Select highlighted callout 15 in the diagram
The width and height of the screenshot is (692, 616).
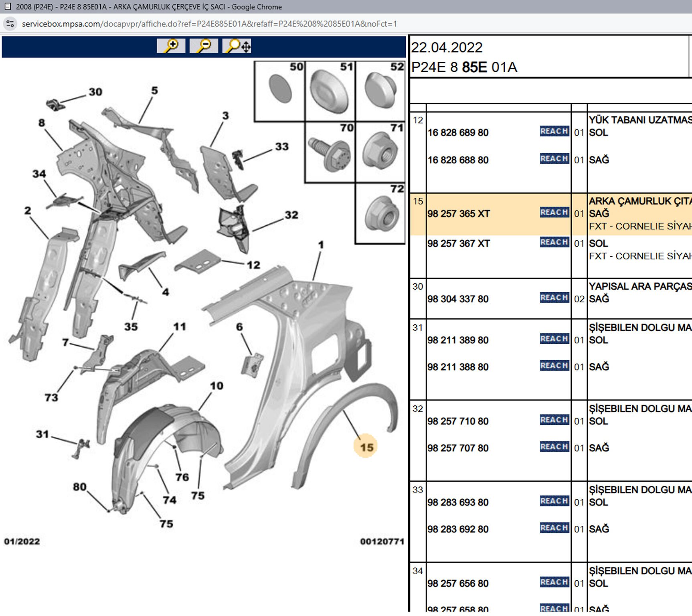click(x=366, y=447)
